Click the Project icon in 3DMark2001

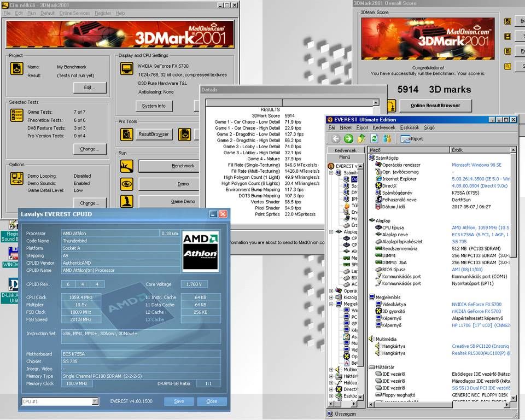(16, 68)
